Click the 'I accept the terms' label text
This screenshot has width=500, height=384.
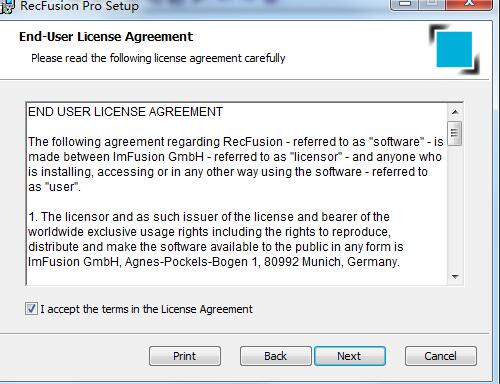147,309
